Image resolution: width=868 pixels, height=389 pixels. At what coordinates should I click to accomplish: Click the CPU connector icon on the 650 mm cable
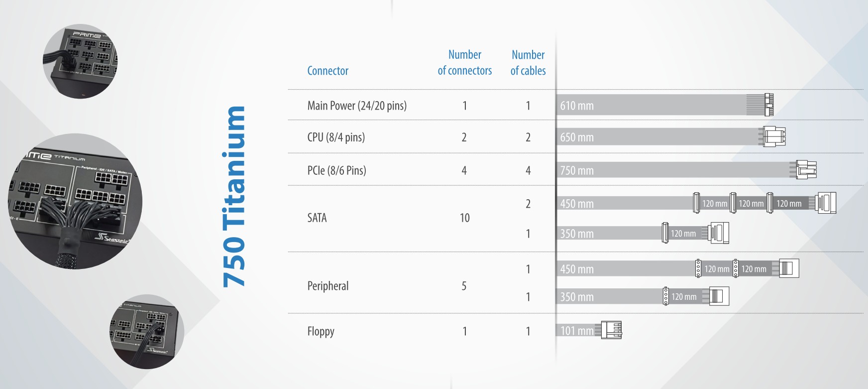774,136
